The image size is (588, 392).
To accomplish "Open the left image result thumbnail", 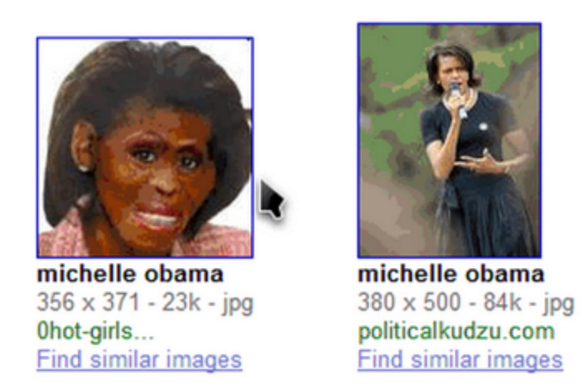I will tap(145, 147).
